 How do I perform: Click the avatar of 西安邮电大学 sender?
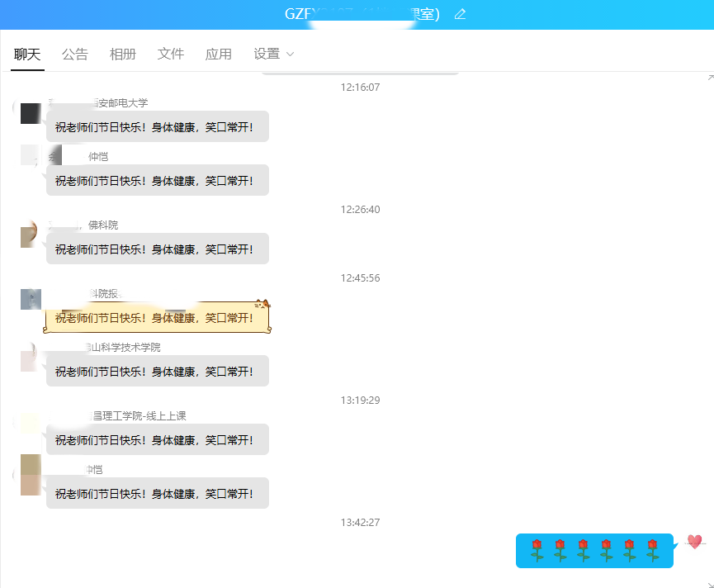tap(31, 113)
